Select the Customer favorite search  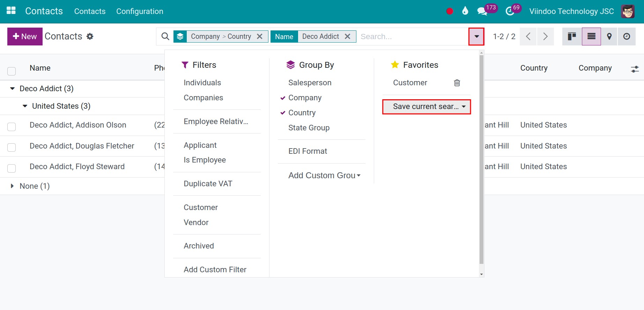pos(410,83)
